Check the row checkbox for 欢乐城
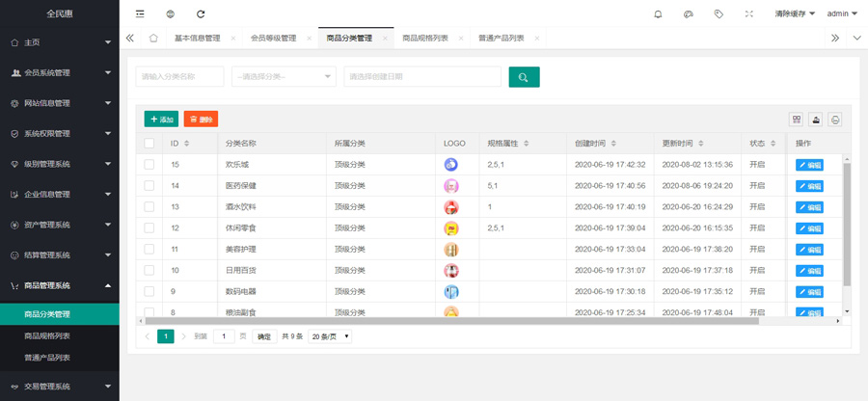The height and width of the screenshot is (401, 868). pos(149,165)
